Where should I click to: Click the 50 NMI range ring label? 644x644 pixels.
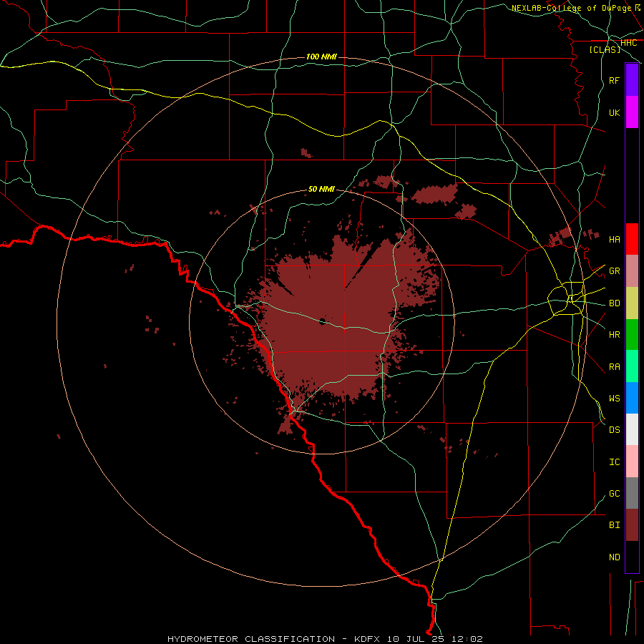(321, 189)
